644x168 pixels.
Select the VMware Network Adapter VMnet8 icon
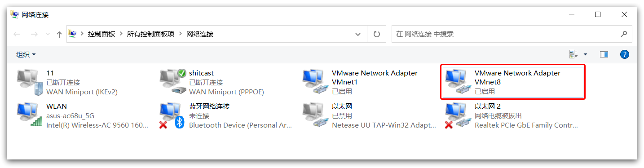[458, 82]
